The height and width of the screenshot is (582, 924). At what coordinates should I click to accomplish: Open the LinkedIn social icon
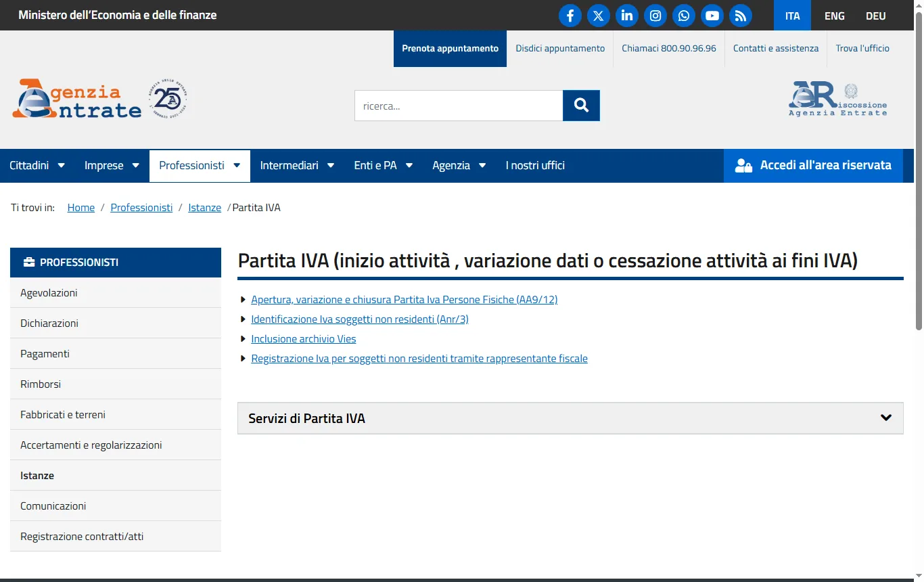coord(627,16)
